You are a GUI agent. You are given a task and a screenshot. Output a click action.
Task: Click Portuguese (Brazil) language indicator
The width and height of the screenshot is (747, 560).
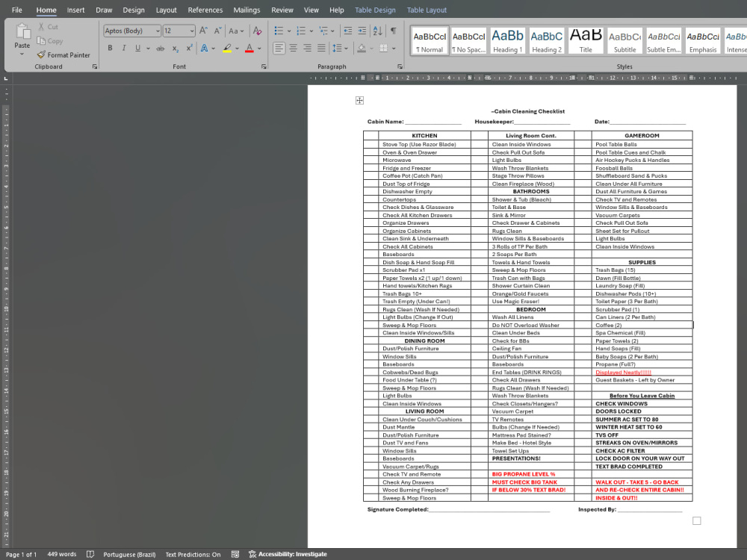(129, 554)
